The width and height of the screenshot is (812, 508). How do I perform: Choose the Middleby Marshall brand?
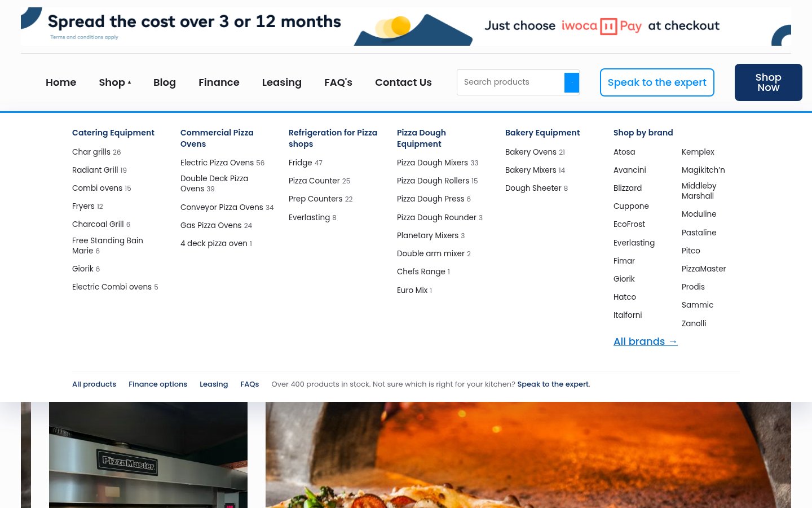699,191
